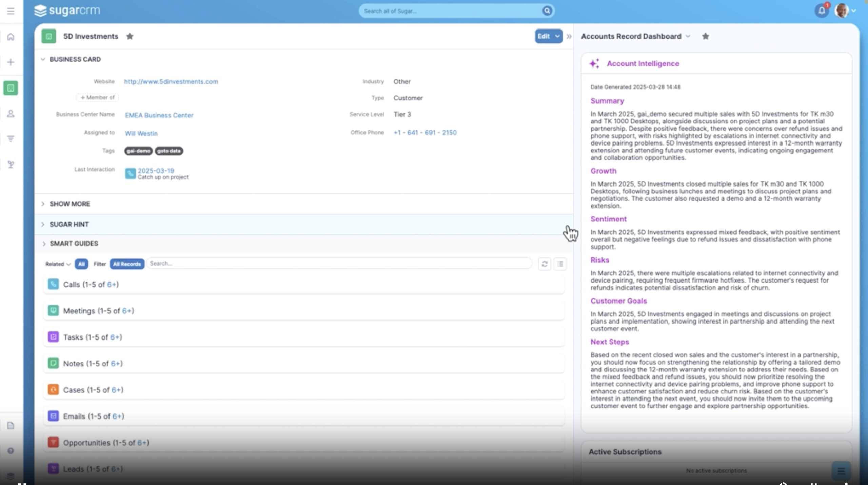The image size is (868, 485).
Task: Click the subpanel search field
Action: 339,264
